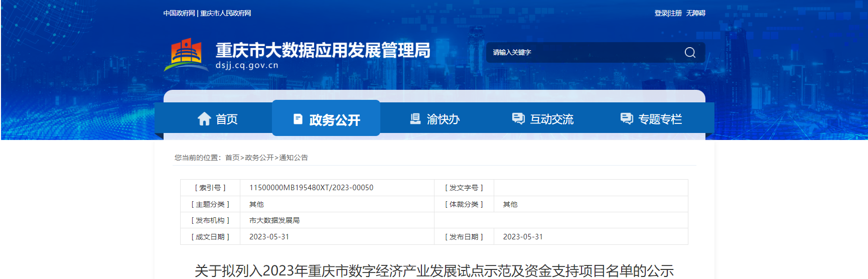
Task: Focus the 请输入关键字 search field
Action: 582,53
